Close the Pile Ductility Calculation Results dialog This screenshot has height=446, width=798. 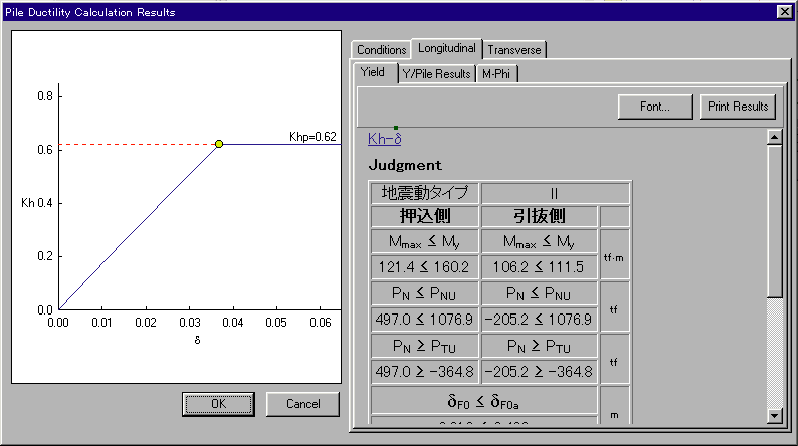783,11
